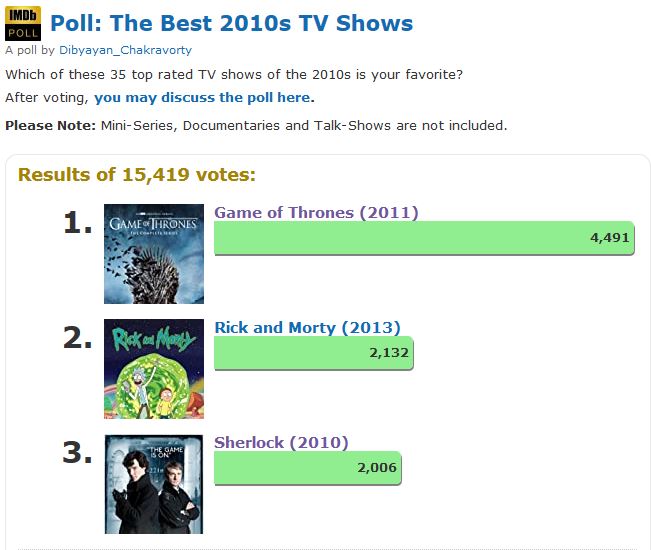Click the rank number 3 label

[x=78, y=453]
